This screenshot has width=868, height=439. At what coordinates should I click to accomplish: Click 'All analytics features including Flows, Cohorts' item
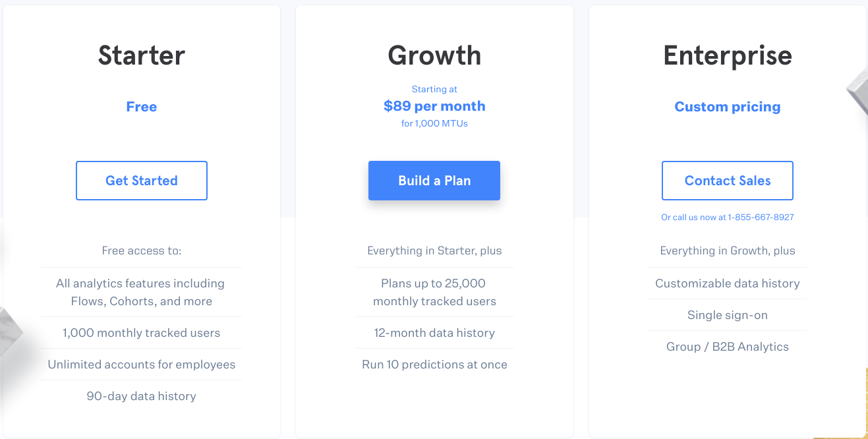140,292
